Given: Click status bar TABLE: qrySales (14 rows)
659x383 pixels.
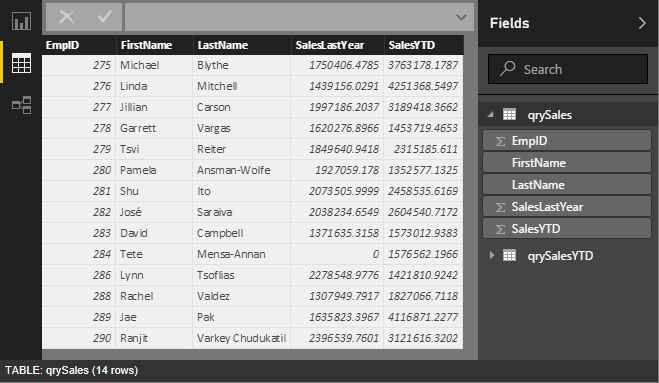Looking at the screenshot, I should click(71, 370).
